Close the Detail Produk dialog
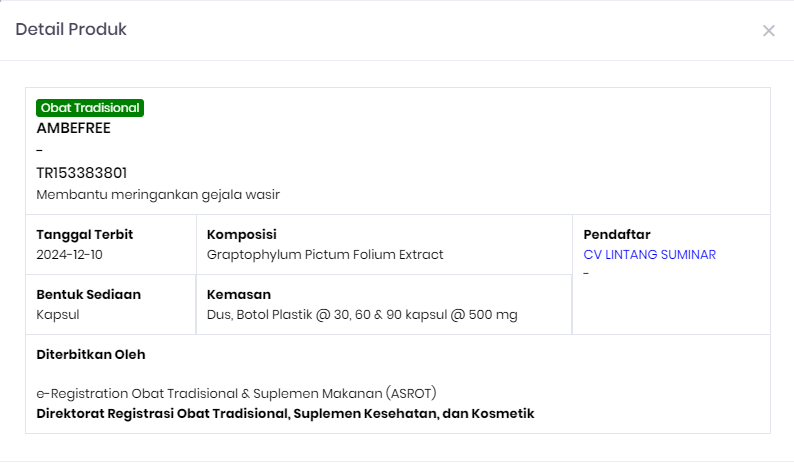Image resolution: width=794 pixels, height=472 pixels. point(768,31)
